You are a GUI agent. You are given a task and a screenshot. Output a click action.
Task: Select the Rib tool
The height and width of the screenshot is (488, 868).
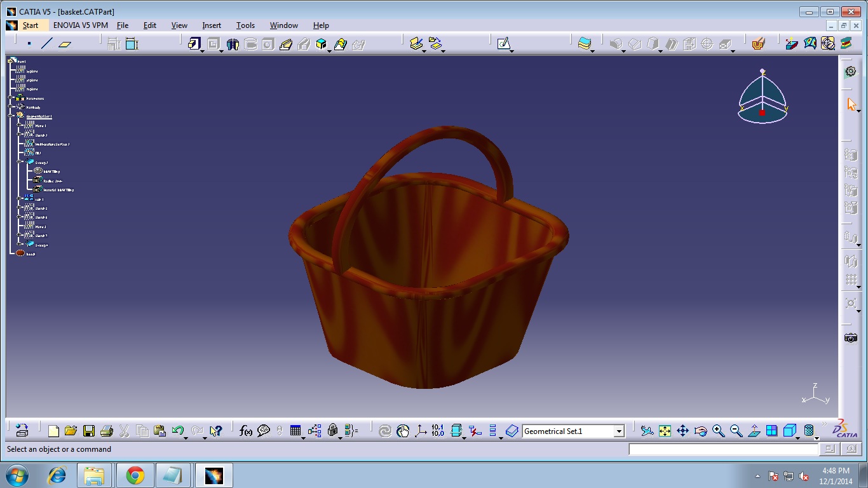pyautogui.click(x=286, y=44)
